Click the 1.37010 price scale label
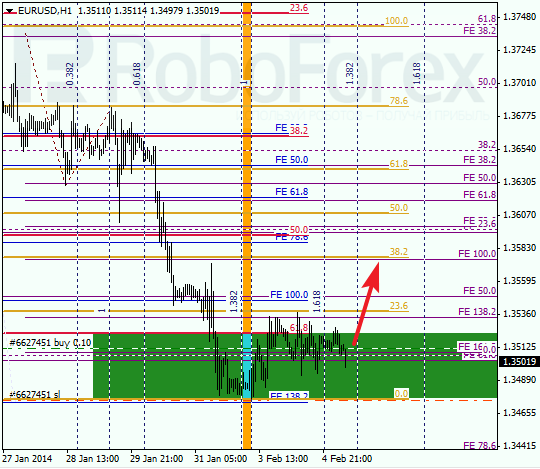 pyautogui.click(x=520, y=83)
